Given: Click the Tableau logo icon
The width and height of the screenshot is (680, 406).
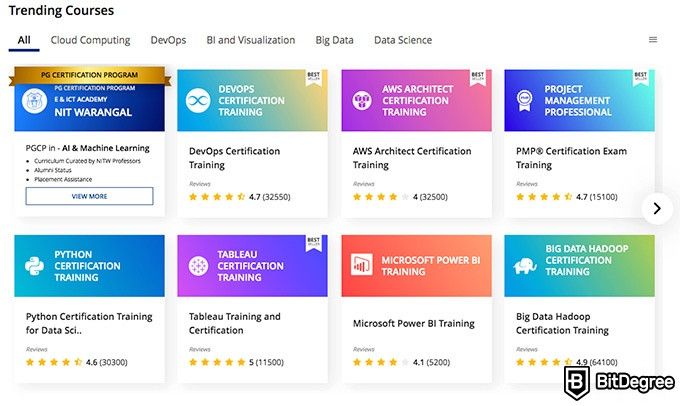Looking at the screenshot, I should pos(198,266).
